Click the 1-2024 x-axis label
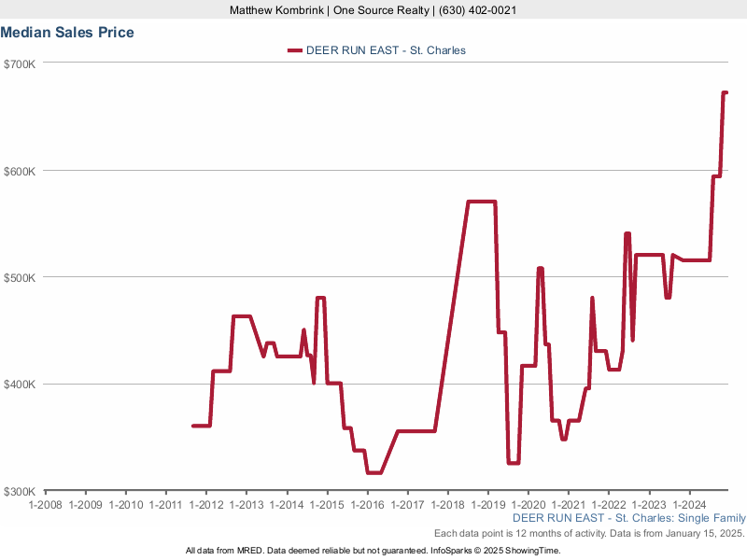Image resolution: width=747 pixels, height=560 pixels. tap(689, 505)
